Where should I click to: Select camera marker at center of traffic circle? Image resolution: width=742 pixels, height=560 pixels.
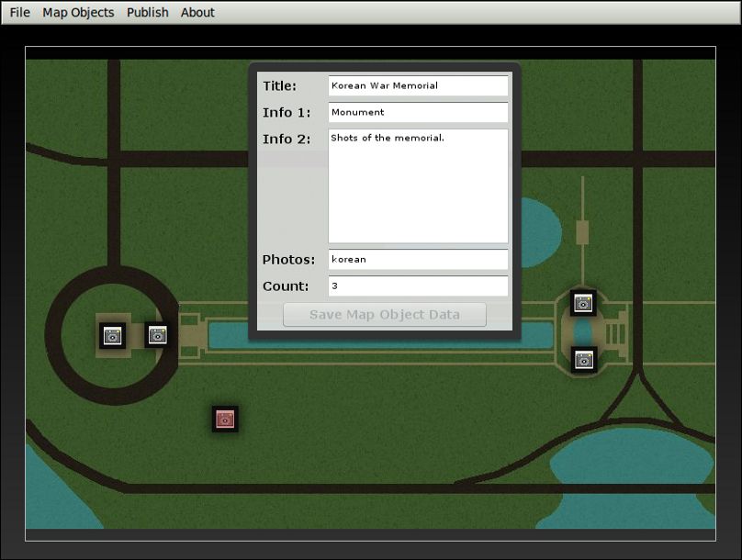coord(113,336)
